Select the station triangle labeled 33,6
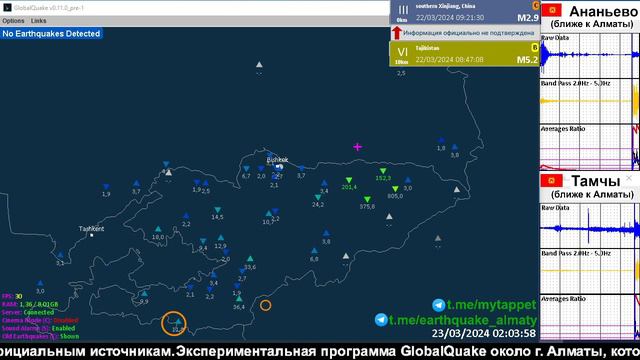This screenshot has width=640, height=360. tap(250, 259)
